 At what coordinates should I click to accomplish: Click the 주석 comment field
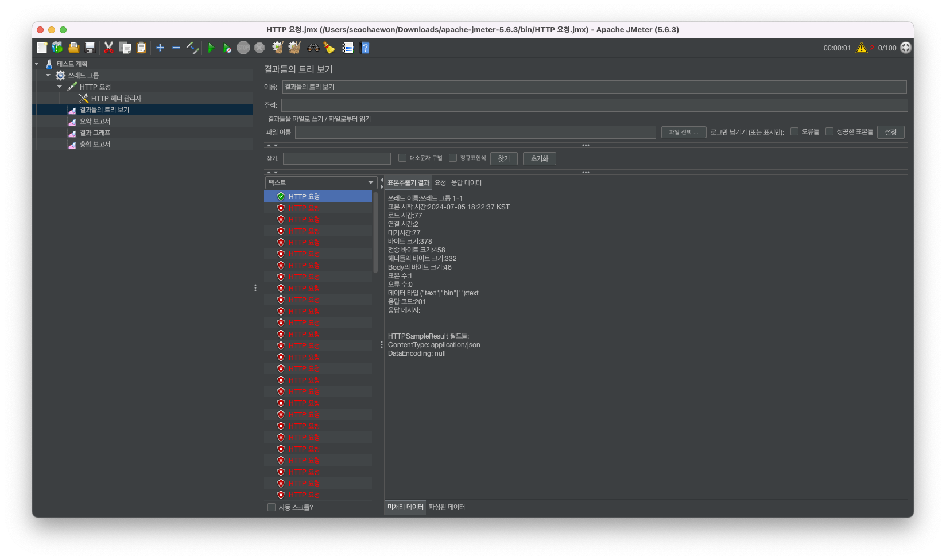click(594, 105)
